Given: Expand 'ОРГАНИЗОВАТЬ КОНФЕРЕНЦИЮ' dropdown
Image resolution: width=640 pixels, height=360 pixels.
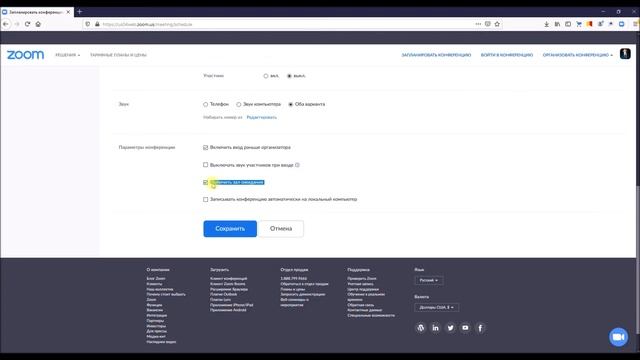Looking at the screenshot, I should coord(578,55).
